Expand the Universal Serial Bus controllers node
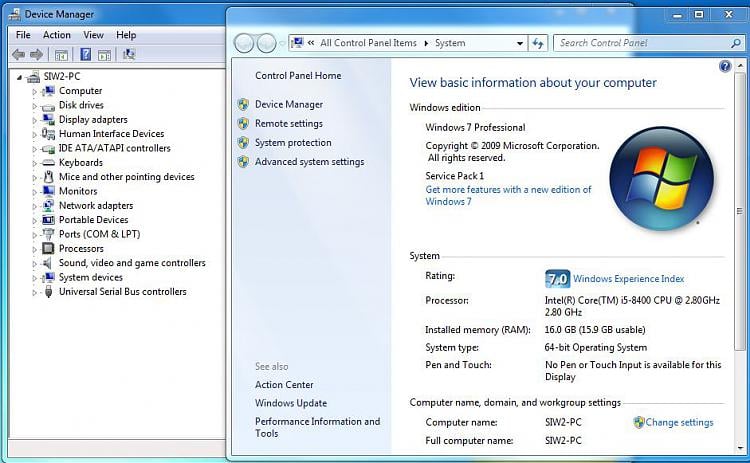Image resolution: width=750 pixels, height=463 pixels. click(34, 292)
